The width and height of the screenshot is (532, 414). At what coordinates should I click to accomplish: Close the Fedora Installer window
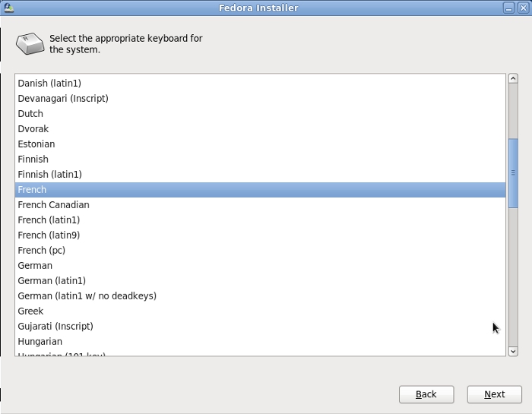pos(522,8)
